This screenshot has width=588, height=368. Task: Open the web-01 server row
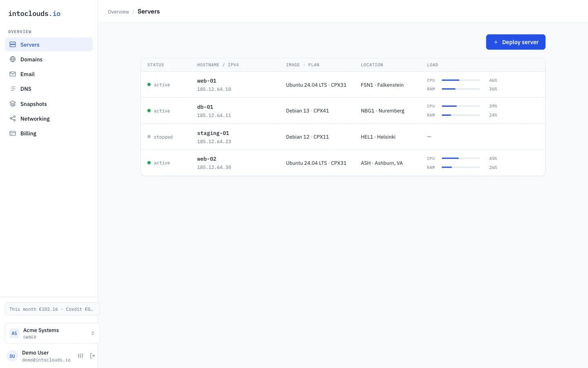pos(343,85)
